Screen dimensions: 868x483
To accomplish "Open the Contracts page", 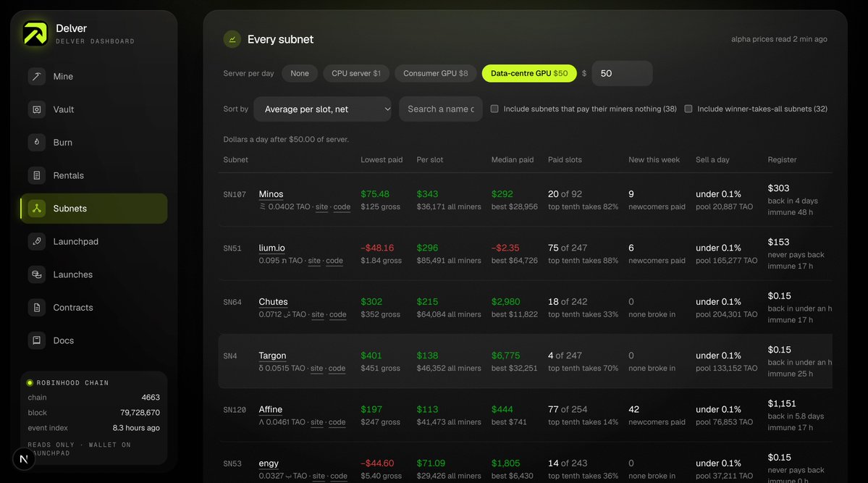I will (x=93, y=308).
